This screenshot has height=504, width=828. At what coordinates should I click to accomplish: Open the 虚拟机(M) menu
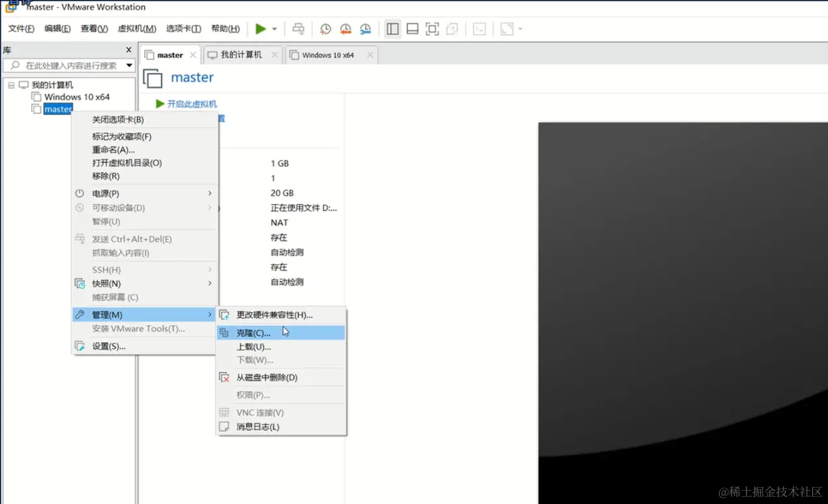137,29
